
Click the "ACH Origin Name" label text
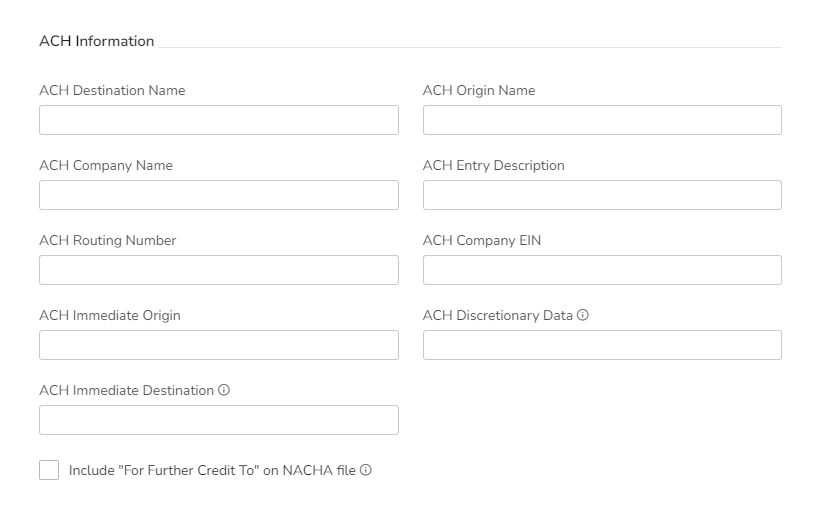click(479, 90)
